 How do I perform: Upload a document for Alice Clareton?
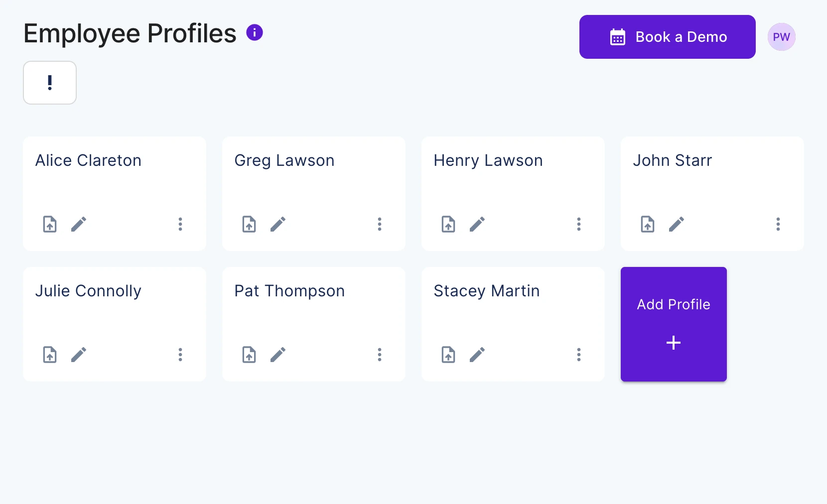50,224
